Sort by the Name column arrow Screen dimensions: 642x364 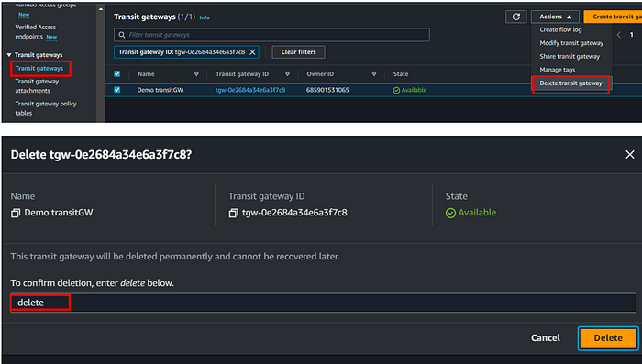click(x=196, y=74)
